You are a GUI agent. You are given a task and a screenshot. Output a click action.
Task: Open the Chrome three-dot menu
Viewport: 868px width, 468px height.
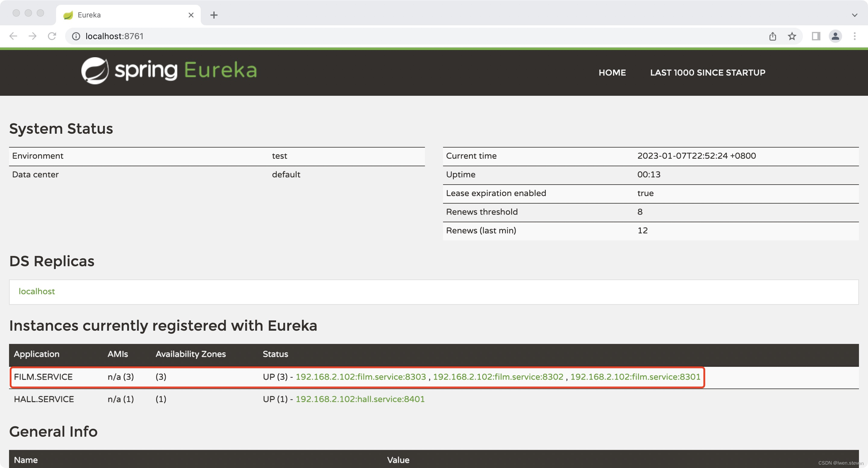(854, 36)
